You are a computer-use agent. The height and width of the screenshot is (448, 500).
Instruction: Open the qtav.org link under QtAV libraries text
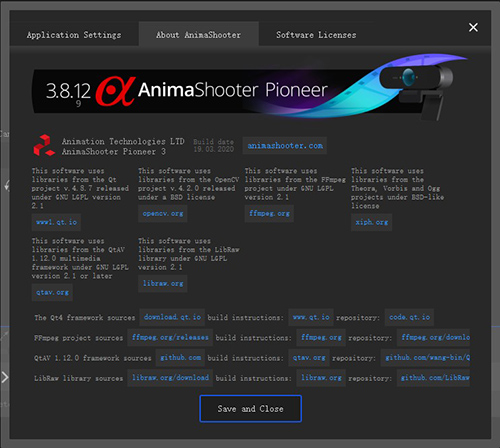[x=52, y=292]
